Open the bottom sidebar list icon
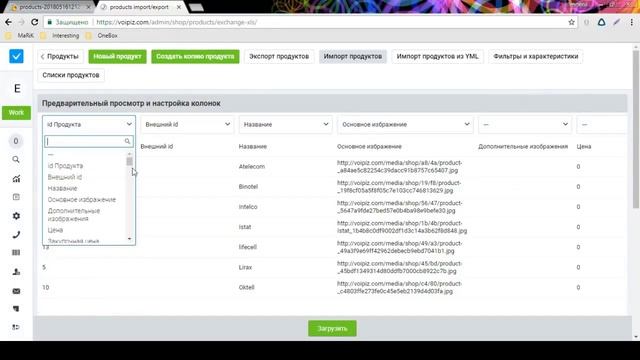Screen dimensions: 640x360 pyautogui.click(x=16, y=327)
